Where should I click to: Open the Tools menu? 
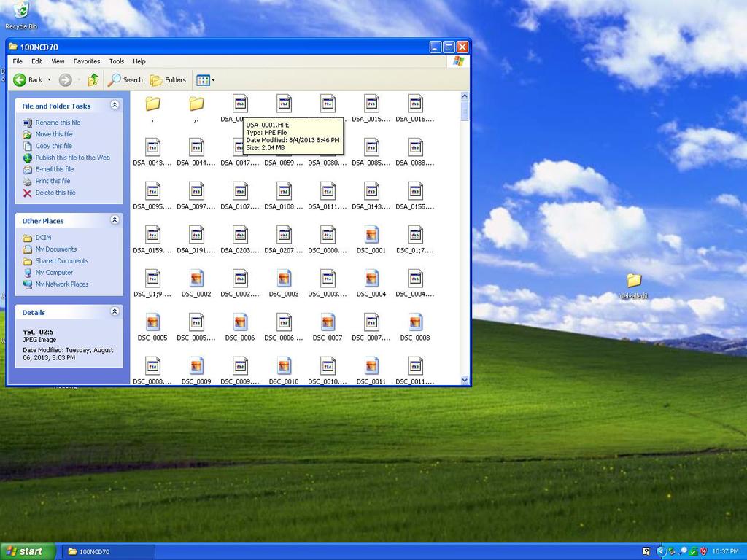click(x=116, y=61)
